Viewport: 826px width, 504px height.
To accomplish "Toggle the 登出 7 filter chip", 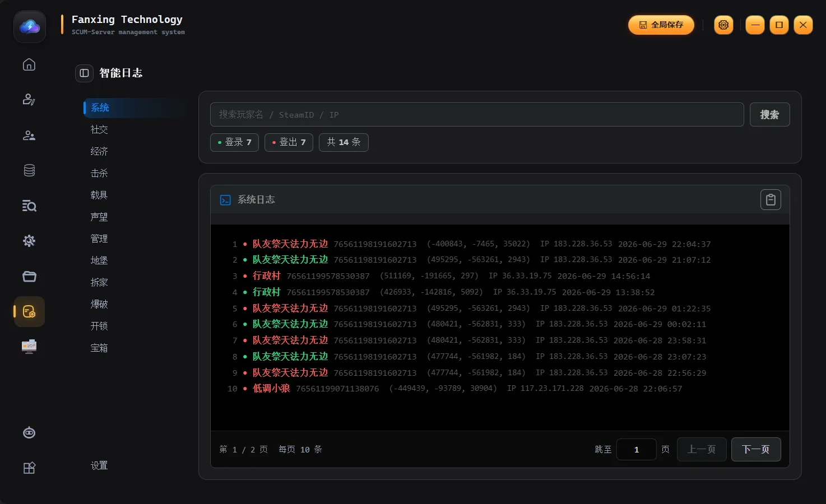I will click(x=289, y=142).
